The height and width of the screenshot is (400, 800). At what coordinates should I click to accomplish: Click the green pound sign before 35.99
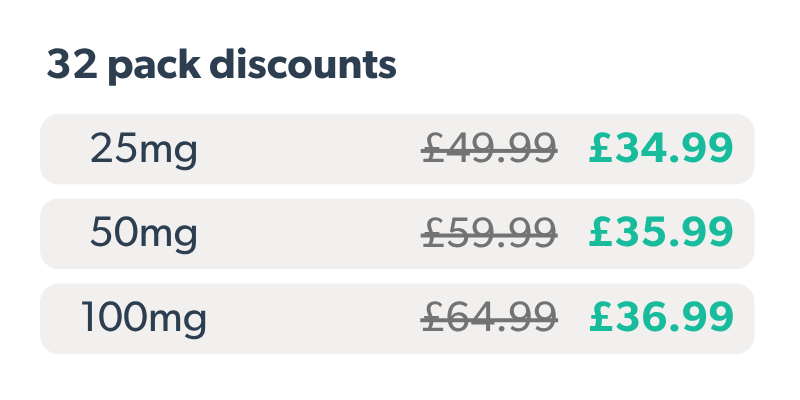[x=601, y=234]
